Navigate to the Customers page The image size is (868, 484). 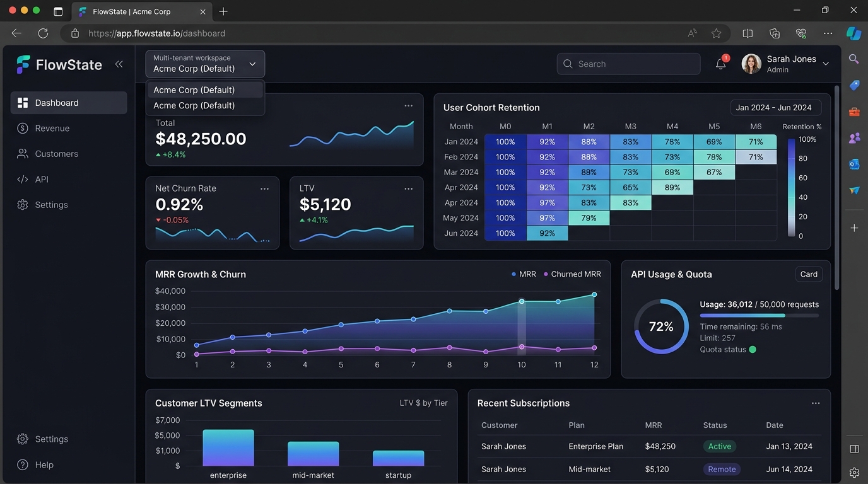tap(69, 154)
